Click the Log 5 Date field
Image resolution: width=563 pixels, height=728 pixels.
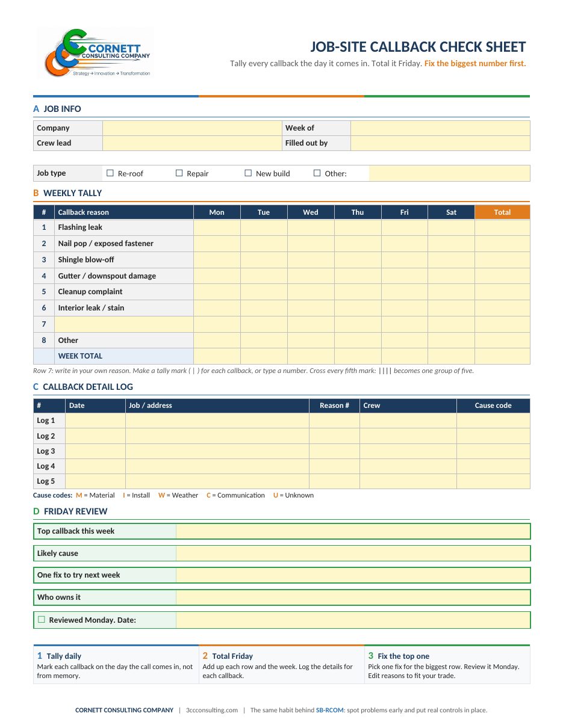click(95, 481)
